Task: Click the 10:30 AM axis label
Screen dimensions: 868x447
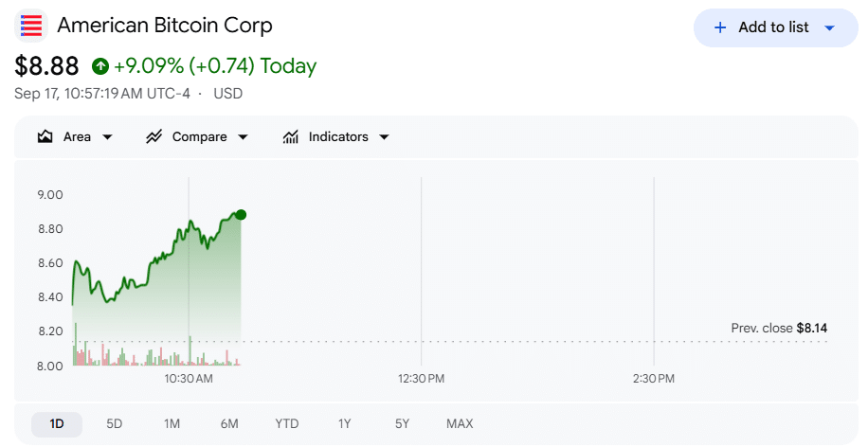Action: pos(189,379)
